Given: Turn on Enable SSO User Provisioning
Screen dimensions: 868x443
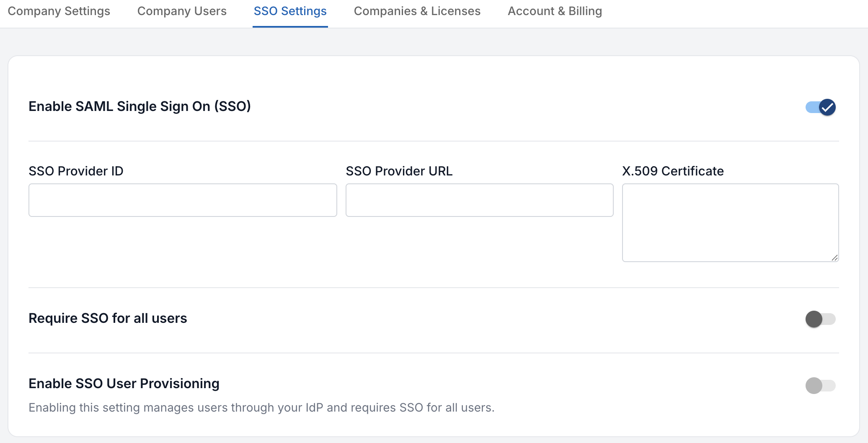Looking at the screenshot, I should [x=819, y=386].
